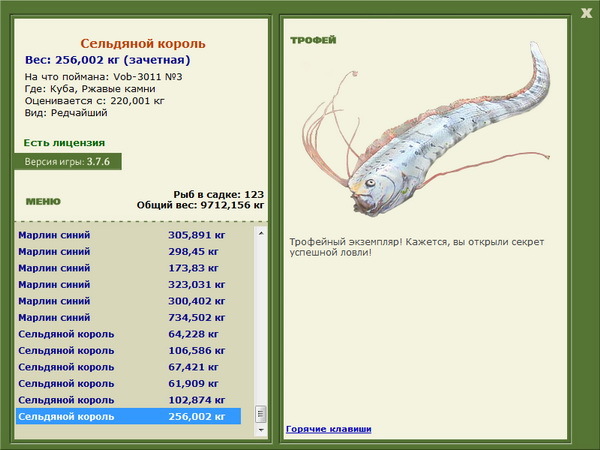Screen dimensions: 600x450
Task: Select Сельдяной король 64,228 кг entry
Action: click(x=129, y=334)
